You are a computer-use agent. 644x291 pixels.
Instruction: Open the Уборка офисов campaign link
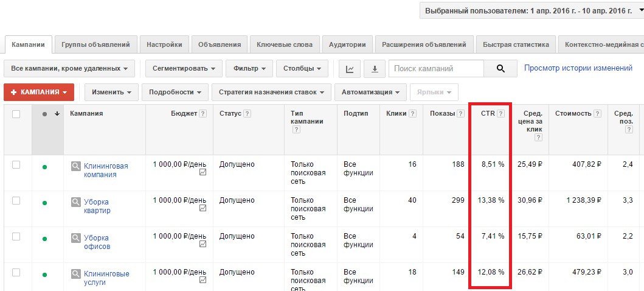(x=97, y=242)
